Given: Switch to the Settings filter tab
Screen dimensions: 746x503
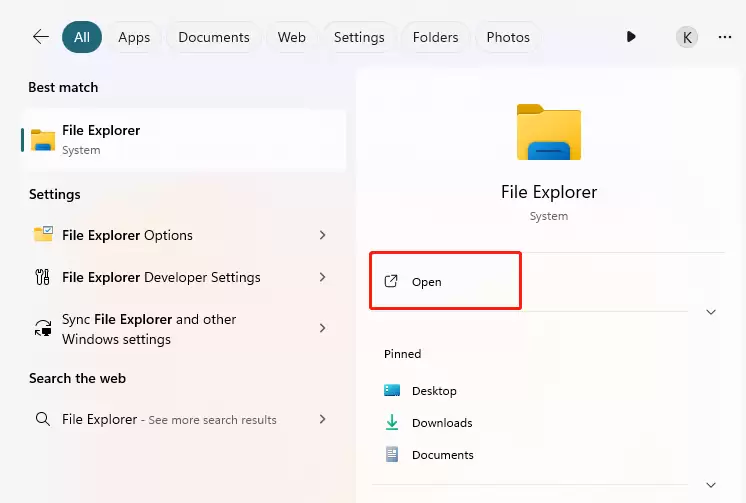Looking at the screenshot, I should (x=359, y=37).
